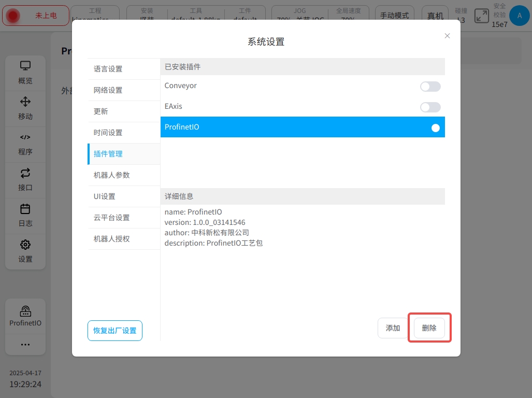This screenshot has width=532, height=398.
Task: Open the 概览 overview icon in sidebar
Action: [x=25, y=66]
